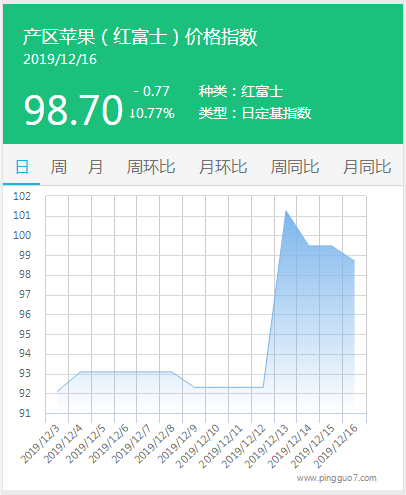Switch to the 周 weekly tab
The image size is (406, 495).
[x=59, y=167]
